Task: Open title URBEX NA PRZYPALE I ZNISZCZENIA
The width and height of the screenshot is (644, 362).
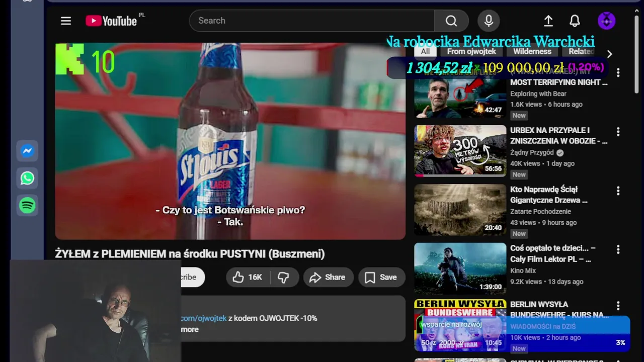Action: [x=558, y=136]
